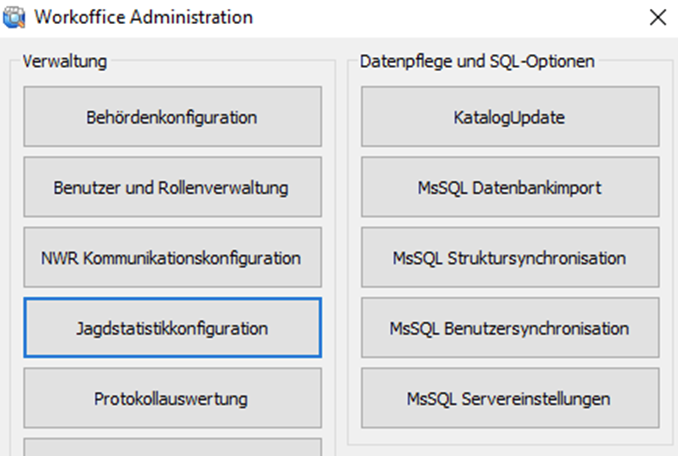
Task: Open MsSQL Servereinstellungen
Action: click(x=509, y=398)
